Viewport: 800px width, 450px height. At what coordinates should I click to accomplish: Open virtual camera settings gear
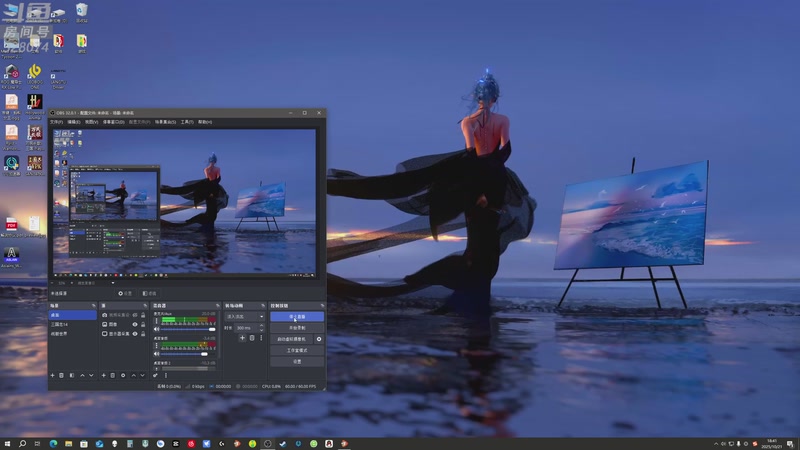pyautogui.click(x=319, y=339)
